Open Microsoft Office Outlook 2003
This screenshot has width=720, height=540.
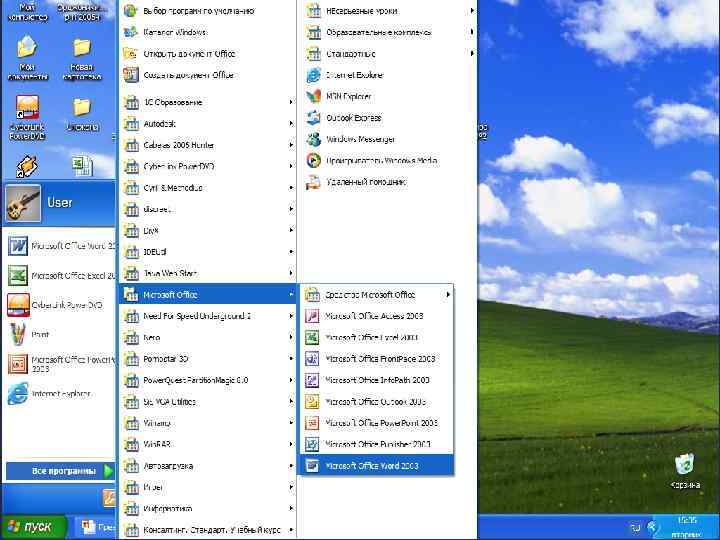click(x=376, y=401)
